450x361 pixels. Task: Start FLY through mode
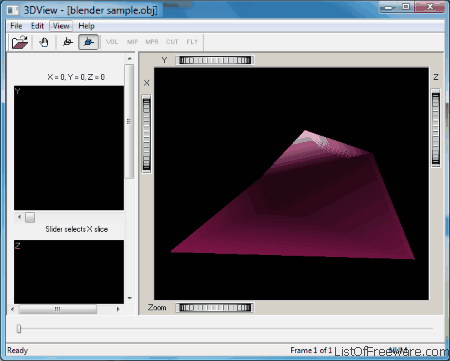pyautogui.click(x=192, y=42)
